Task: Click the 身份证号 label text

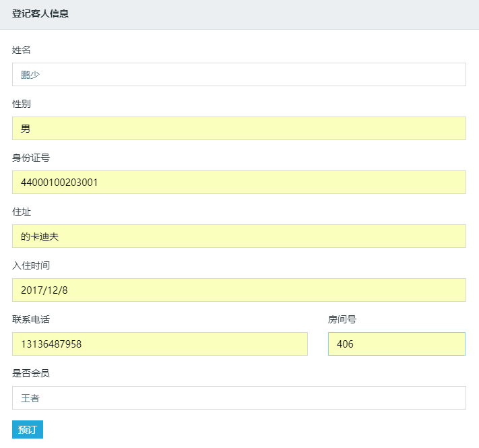Action: tap(31, 158)
